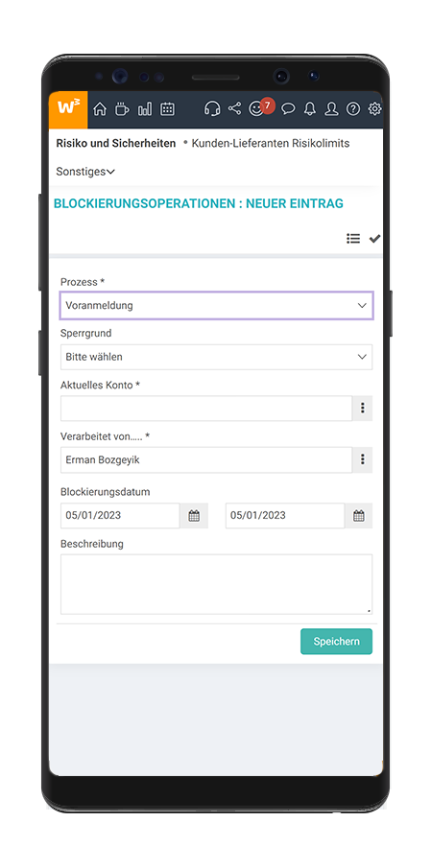Open the notifications bell icon
The width and height of the screenshot is (431, 868).
(310, 109)
